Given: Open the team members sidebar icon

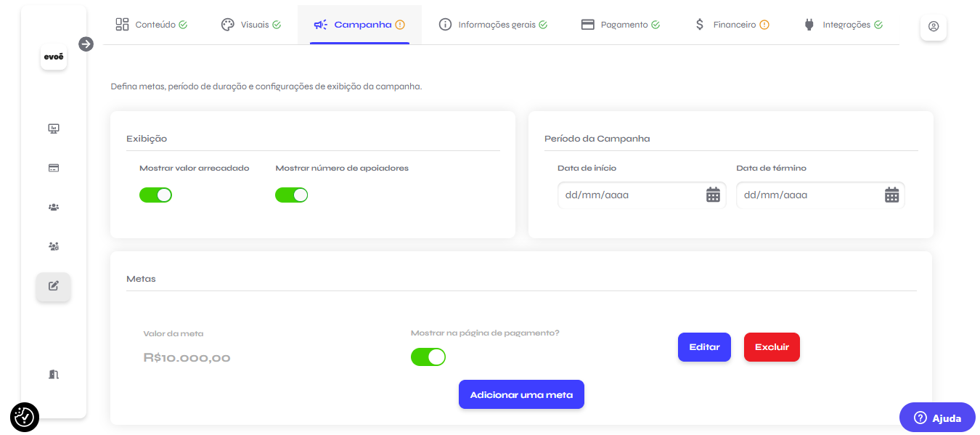Looking at the screenshot, I should click(x=54, y=246).
